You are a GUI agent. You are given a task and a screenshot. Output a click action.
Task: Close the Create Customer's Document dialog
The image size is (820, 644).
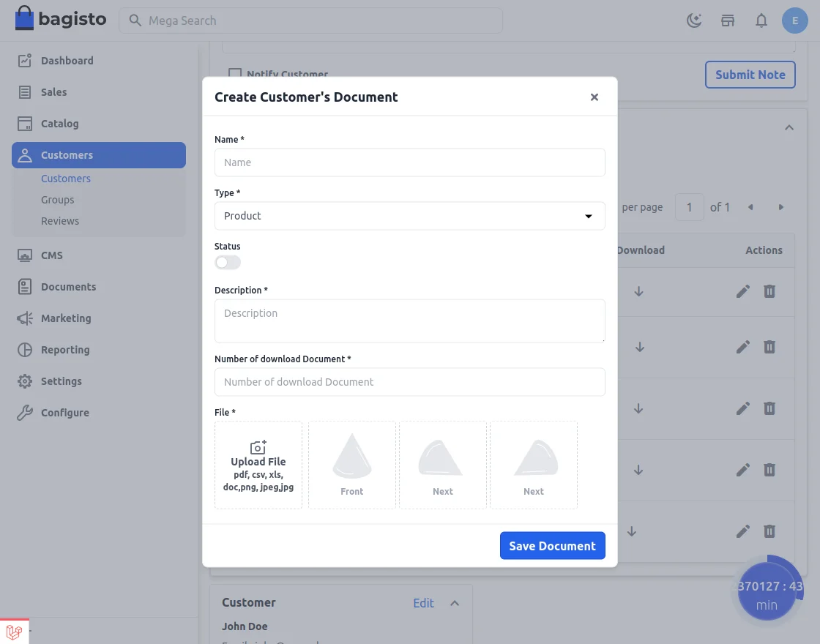point(594,97)
